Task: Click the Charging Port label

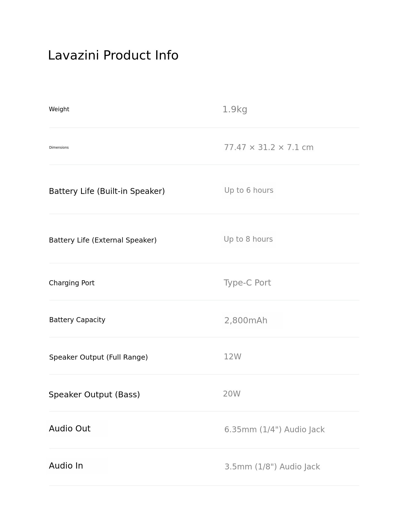Action: (x=72, y=283)
